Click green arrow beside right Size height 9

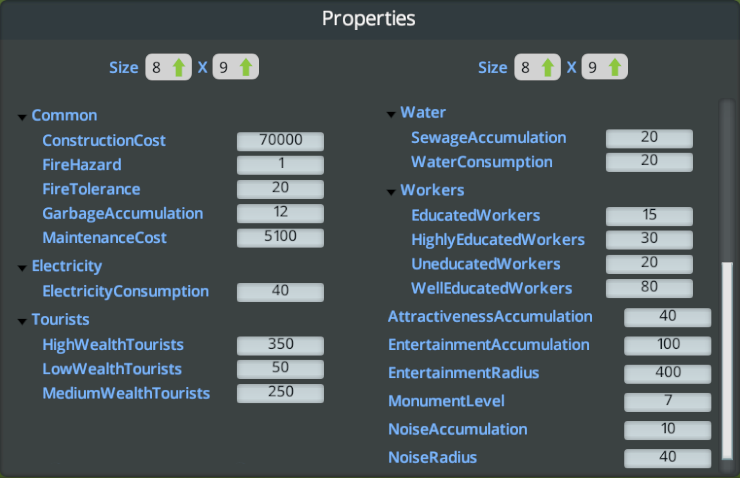616,68
